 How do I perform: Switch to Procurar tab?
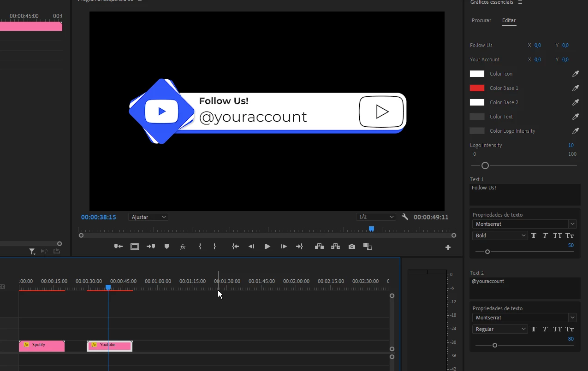click(x=481, y=20)
